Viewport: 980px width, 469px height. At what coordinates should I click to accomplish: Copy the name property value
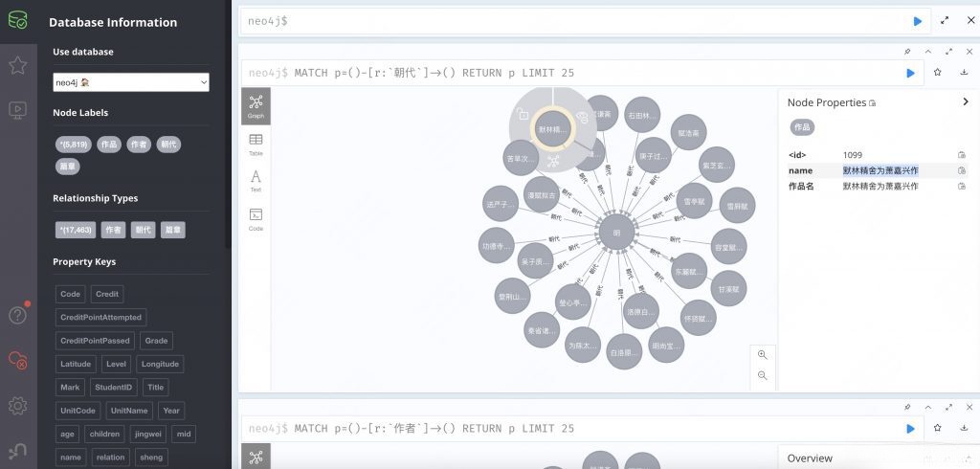coord(962,170)
